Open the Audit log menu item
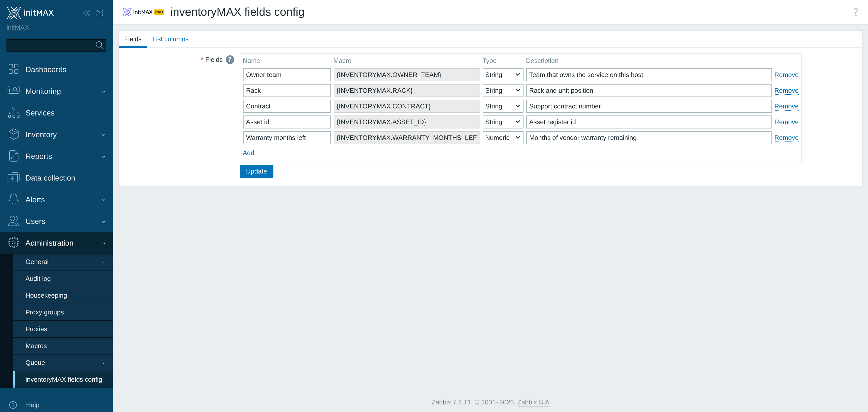 tap(63, 278)
